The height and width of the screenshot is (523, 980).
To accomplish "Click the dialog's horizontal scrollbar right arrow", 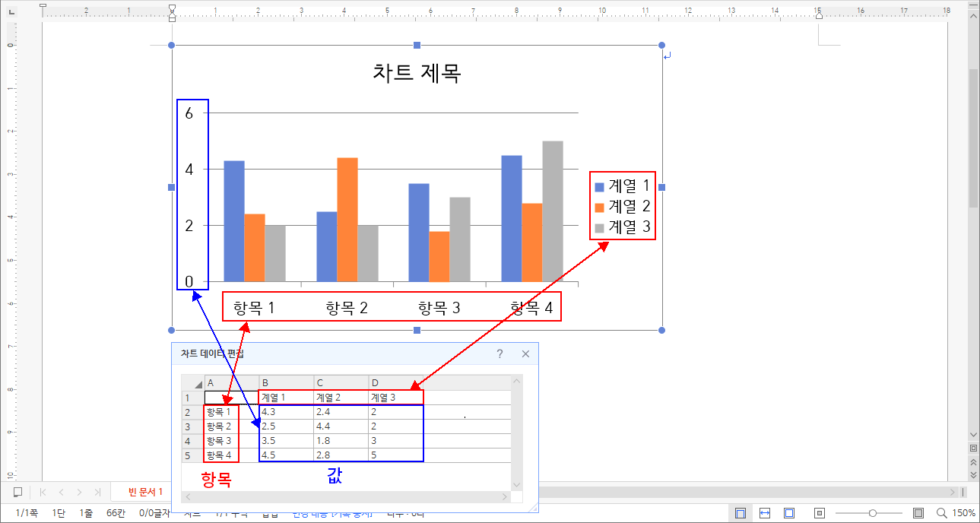I will pos(506,498).
